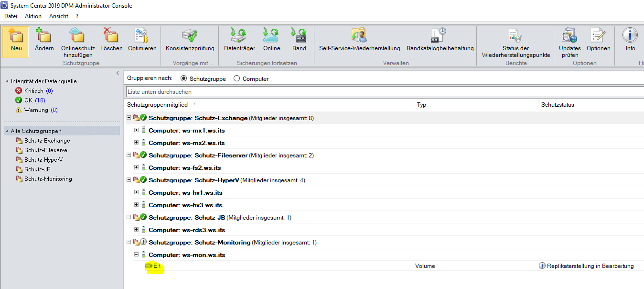Click the DPM console title bar icon
The image size is (644, 289).
point(5,5)
